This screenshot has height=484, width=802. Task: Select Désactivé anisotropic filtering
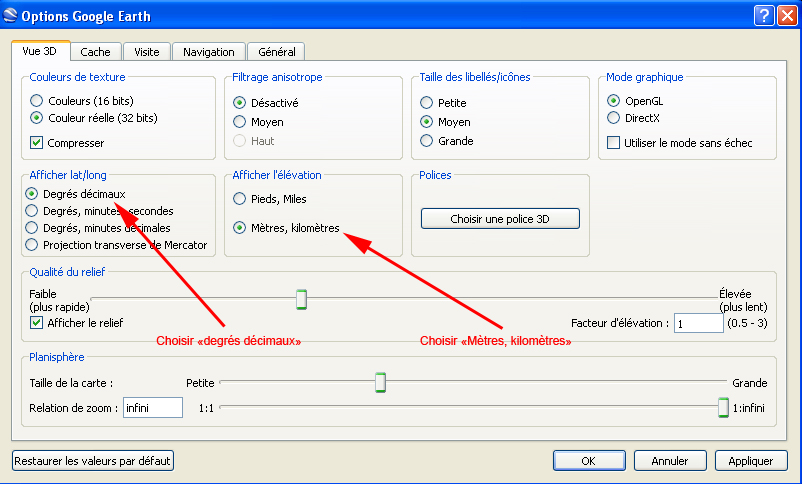tap(239, 103)
